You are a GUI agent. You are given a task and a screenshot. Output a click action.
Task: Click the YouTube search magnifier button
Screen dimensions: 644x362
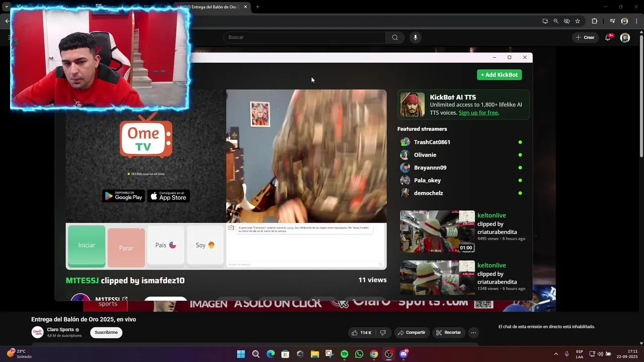[395, 37]
